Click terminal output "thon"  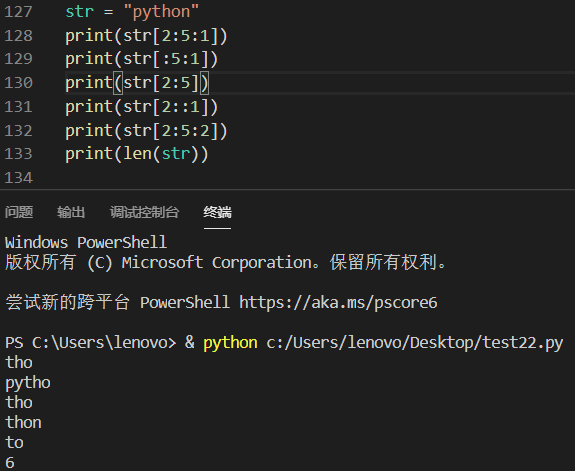[23, 423]
